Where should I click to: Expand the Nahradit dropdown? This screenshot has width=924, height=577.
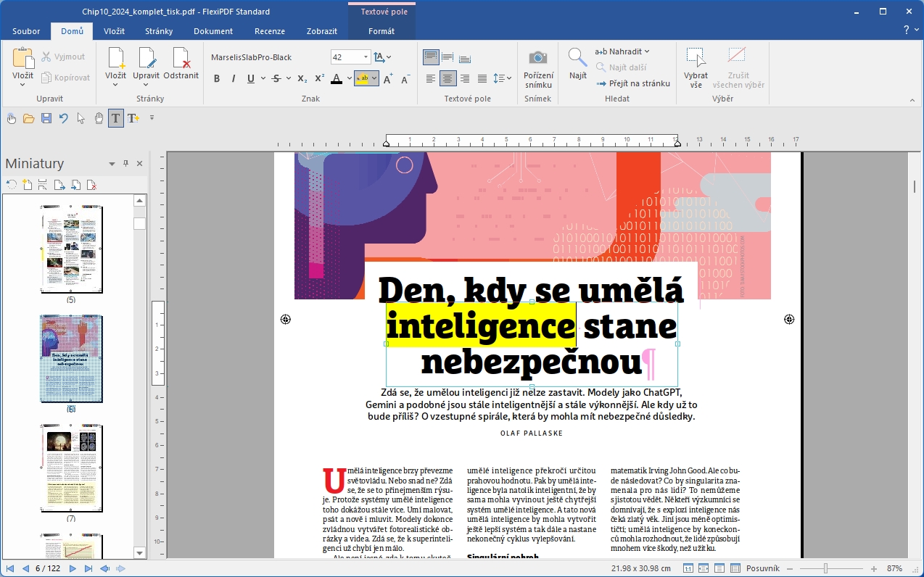click(x=647, y=51)
